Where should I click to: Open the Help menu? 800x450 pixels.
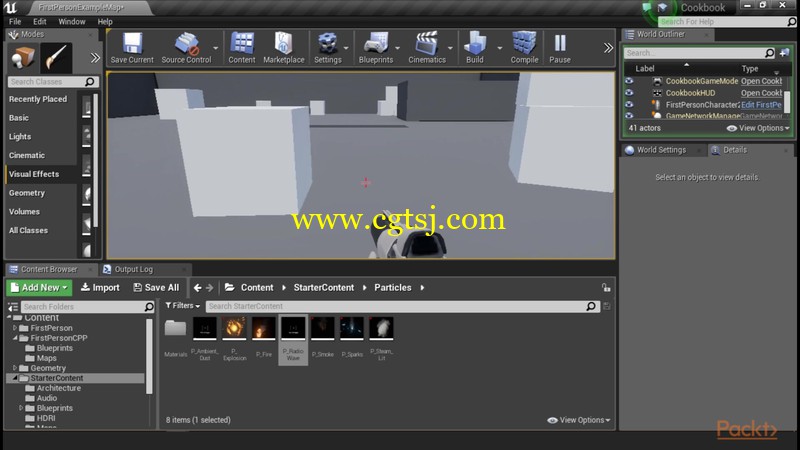[x=105, y=21]
